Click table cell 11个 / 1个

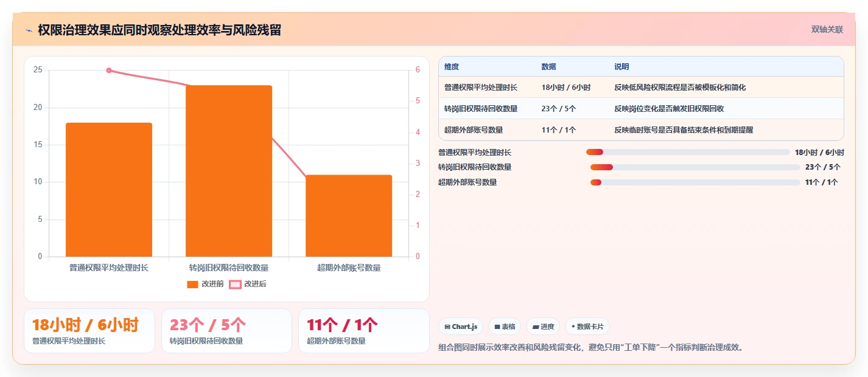[559, 130]
